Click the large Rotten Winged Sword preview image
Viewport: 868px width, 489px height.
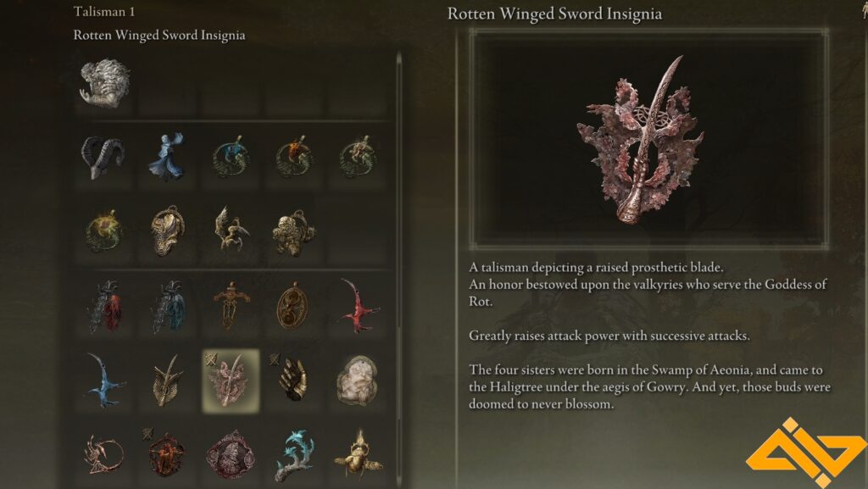648,139
